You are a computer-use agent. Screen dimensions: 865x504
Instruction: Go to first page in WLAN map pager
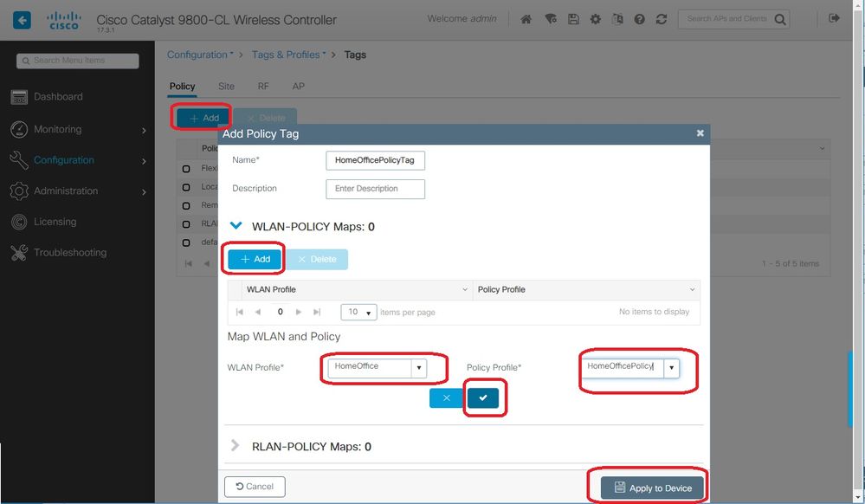tap(240, 312)
